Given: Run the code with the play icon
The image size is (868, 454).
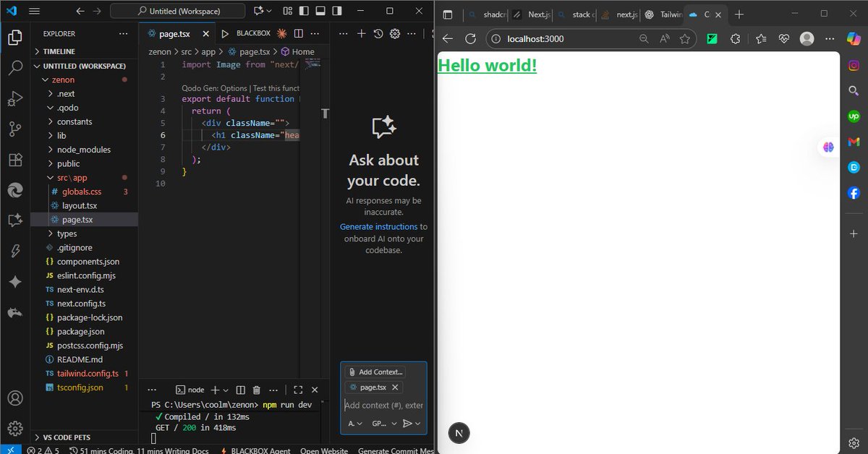Looking at the screenshot, I should pos(225,33).
